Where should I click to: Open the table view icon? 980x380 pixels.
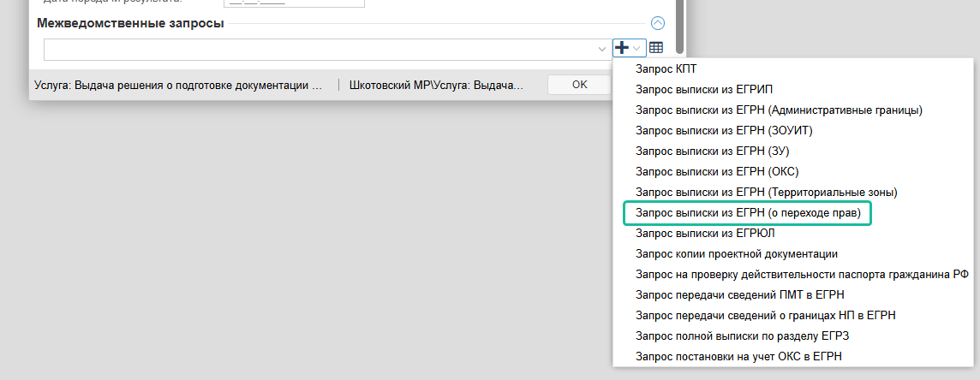[655, 49]
